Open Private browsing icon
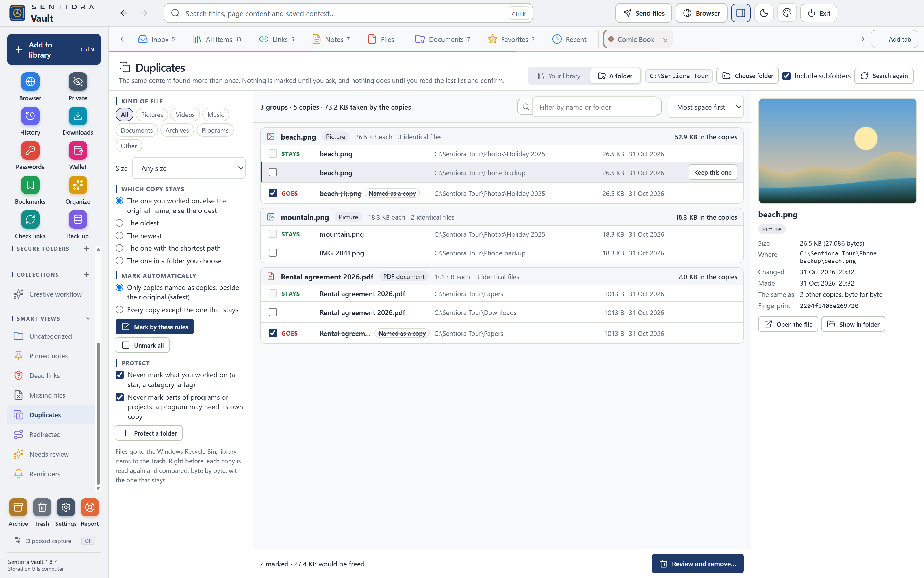924x578 pixels. [x=78, y=81]
